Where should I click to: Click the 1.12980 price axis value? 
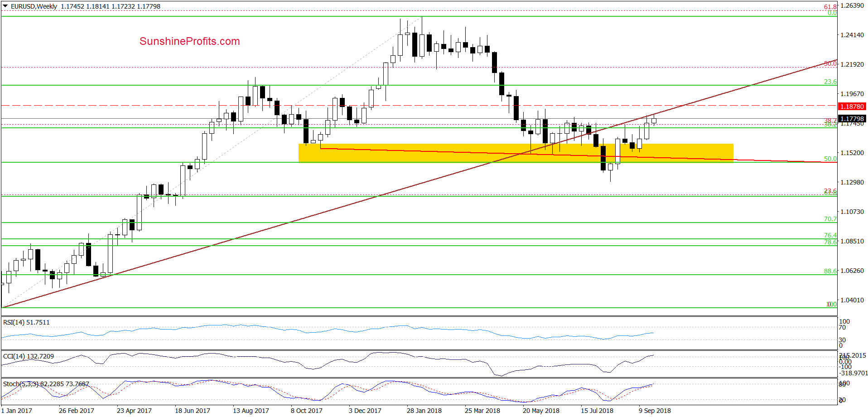(x=852, y=182)
